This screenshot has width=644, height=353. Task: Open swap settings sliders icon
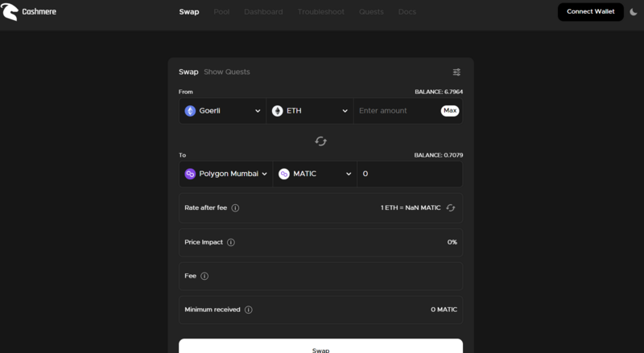456,72
